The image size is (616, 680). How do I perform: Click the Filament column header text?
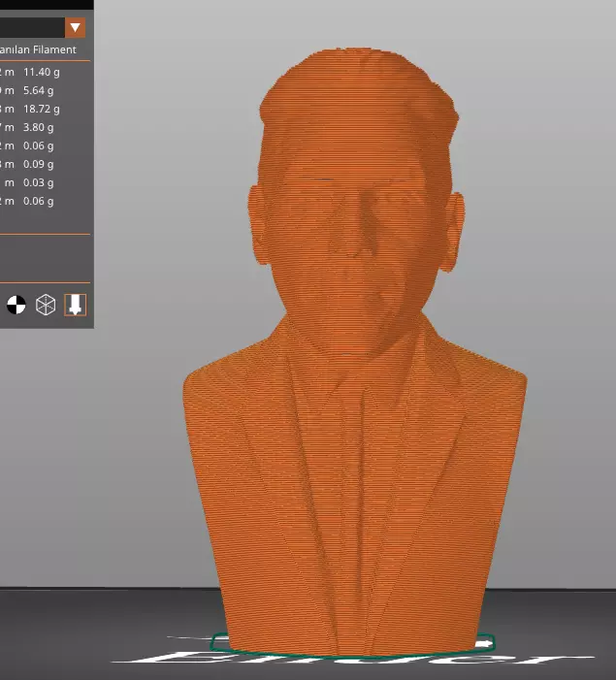[x=54, y=49]
